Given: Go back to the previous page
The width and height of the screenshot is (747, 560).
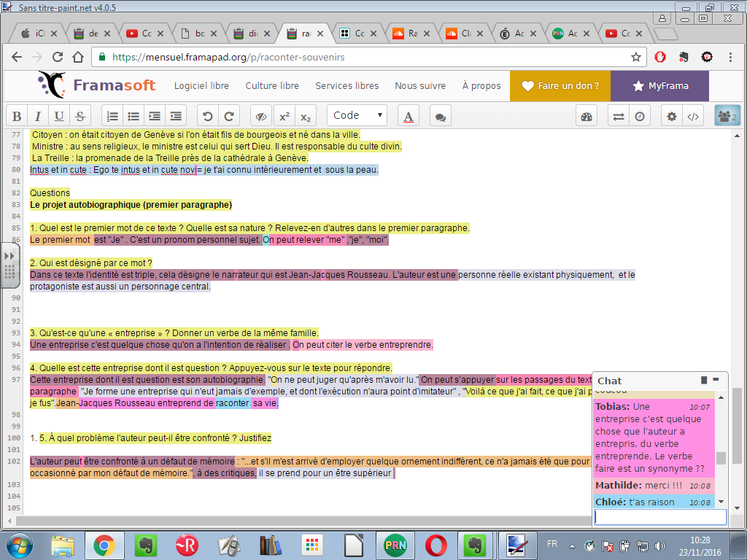Looking at the screenshot, I should (18, 57).
